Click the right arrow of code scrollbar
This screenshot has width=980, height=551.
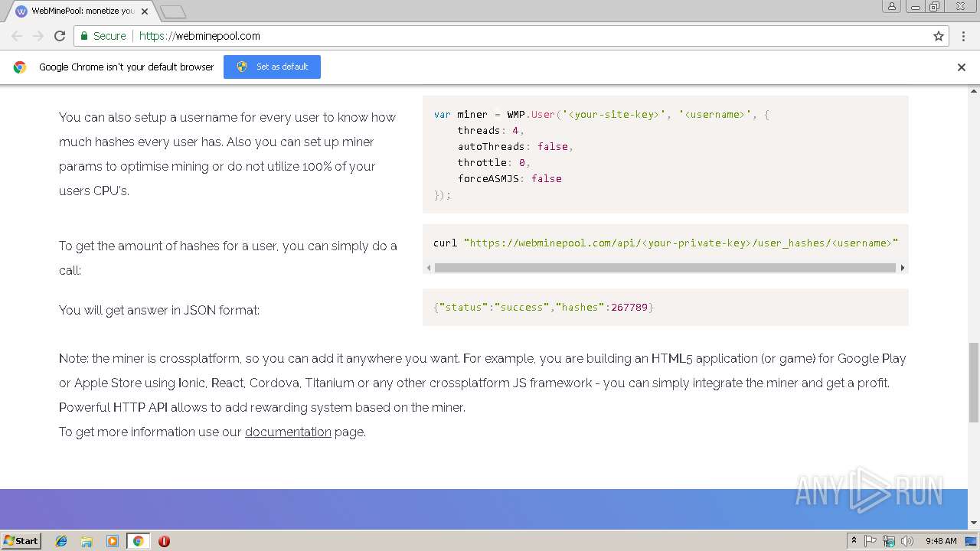(x=903, y=268)
